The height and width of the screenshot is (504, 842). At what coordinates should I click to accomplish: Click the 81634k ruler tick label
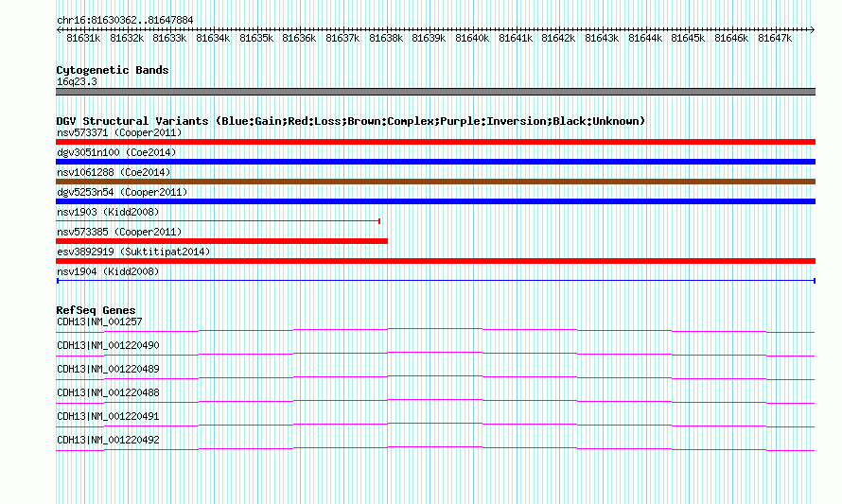213,38
